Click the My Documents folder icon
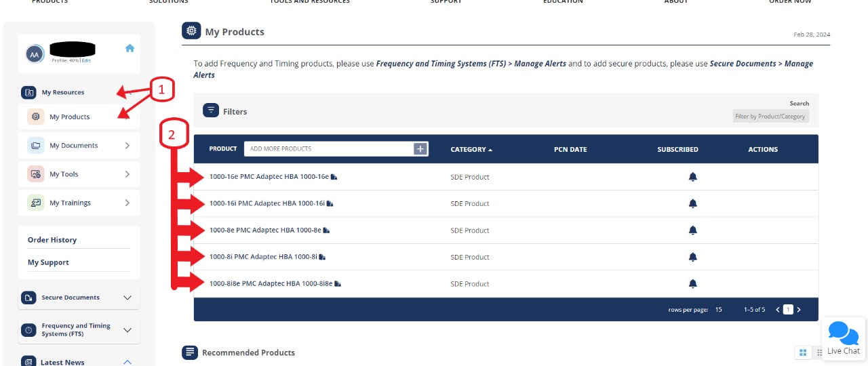Image resolution: width=868 pixels, height=366 pixels. [x=36, y=146]
